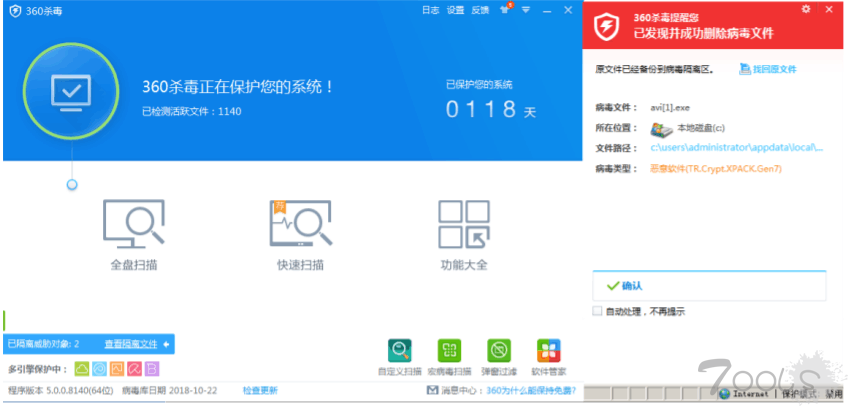Click the TR.Crypt.XPACK.Gen7 virus type link

pos(716,169)
